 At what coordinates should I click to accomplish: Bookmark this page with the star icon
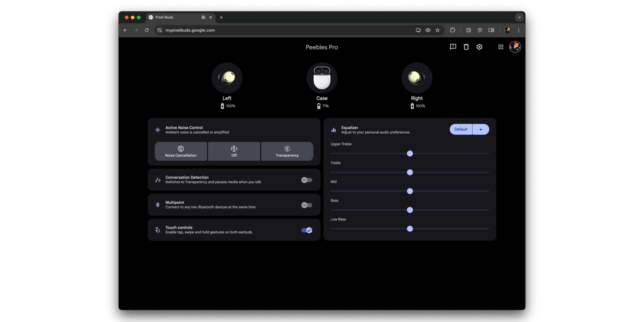(437, 30)
